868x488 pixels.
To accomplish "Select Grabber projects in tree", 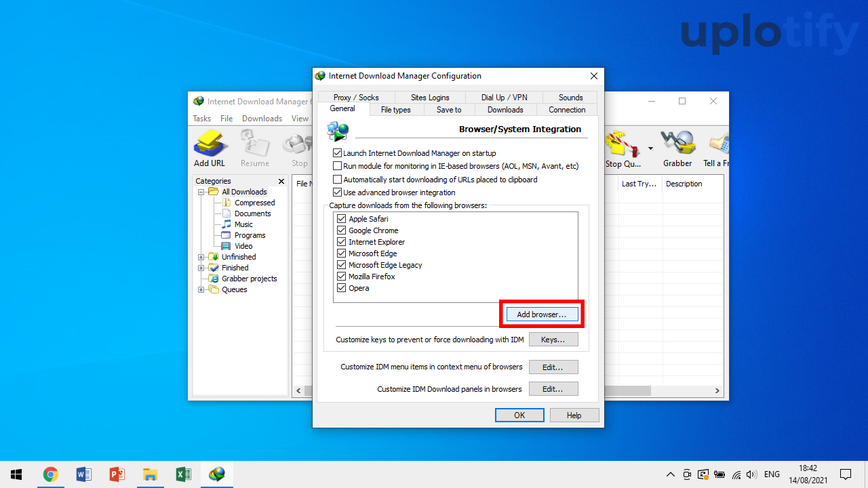I will coord(249,279).
